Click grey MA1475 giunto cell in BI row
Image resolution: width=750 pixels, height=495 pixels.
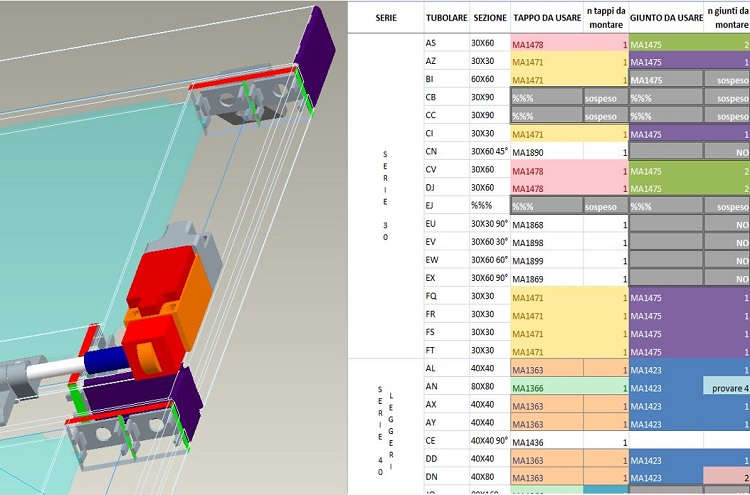[x=666, y=79]
